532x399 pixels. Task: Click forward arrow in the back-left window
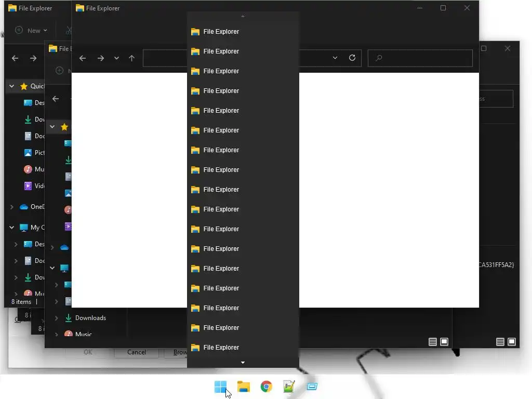(x=33, y=58)
